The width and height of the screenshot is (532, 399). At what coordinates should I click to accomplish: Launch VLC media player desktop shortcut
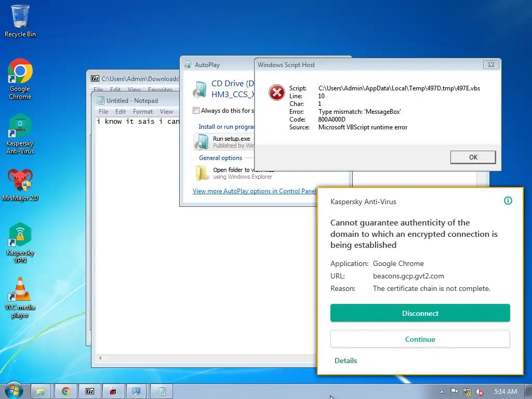(20, 298)
